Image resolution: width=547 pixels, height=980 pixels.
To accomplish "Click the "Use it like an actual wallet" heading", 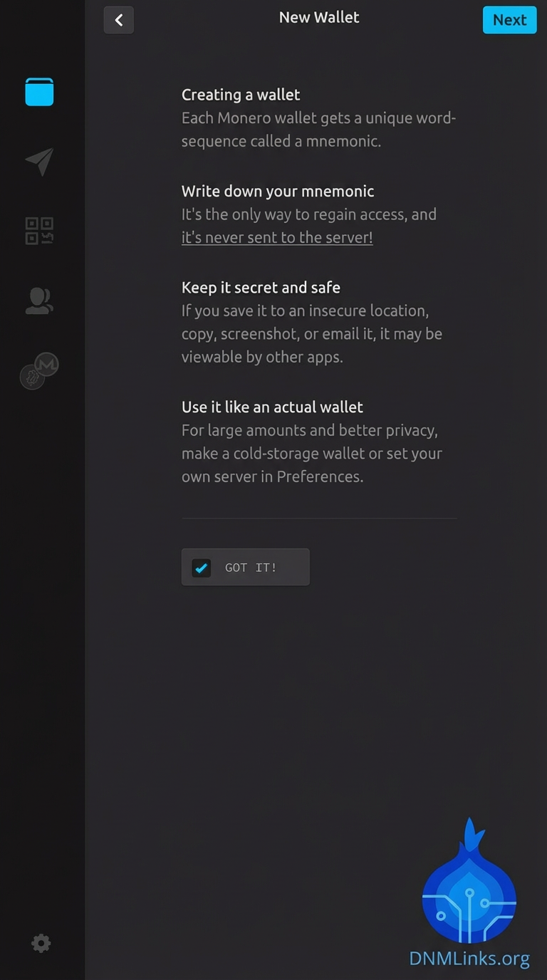I will (272, 407).
